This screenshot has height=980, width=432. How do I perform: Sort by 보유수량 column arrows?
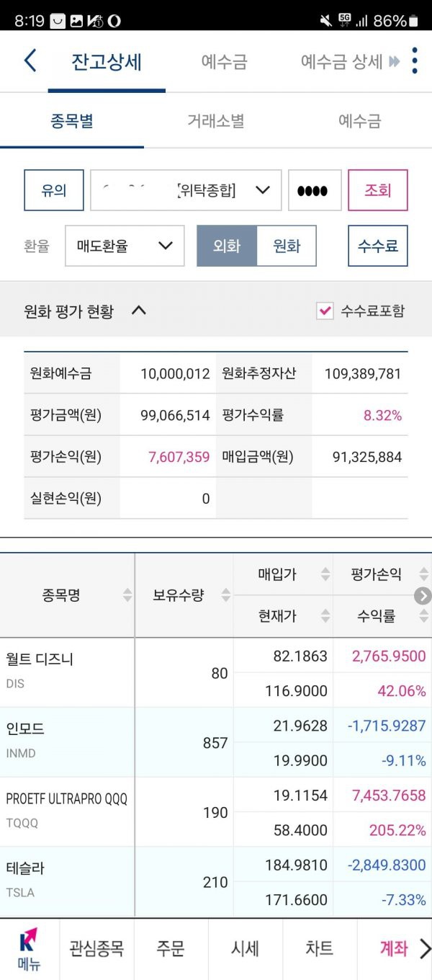225,595
